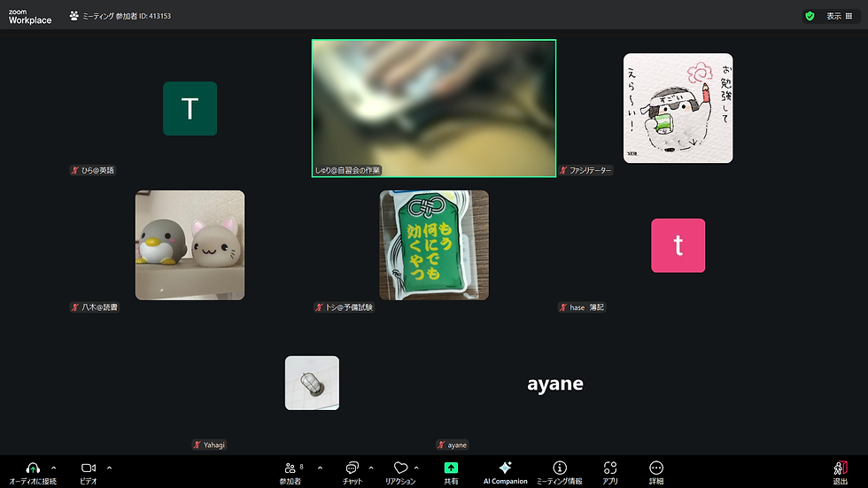Expand participants options arrow

pyautogui.click(x=320, y=469)
